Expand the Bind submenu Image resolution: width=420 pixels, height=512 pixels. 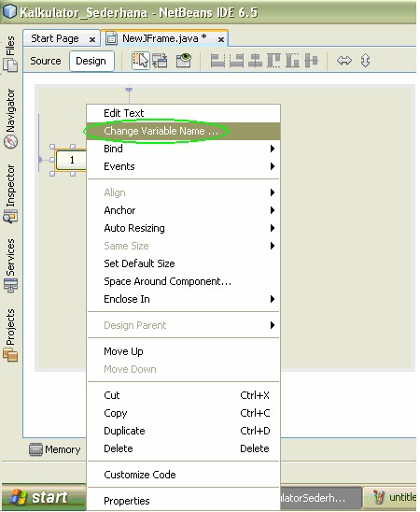click(x=183, y=149)
